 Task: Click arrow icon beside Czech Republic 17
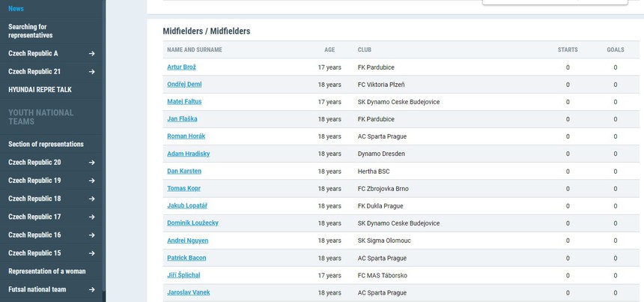tap(91, 217)
